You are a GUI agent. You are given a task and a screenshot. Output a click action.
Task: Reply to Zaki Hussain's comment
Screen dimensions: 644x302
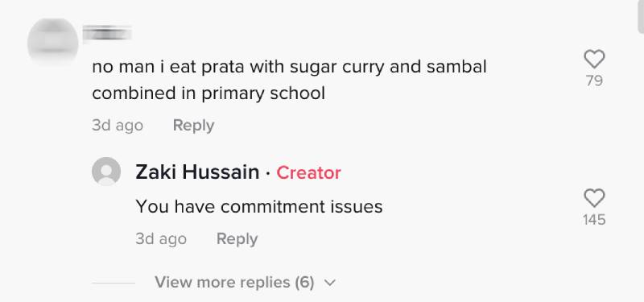237,238
